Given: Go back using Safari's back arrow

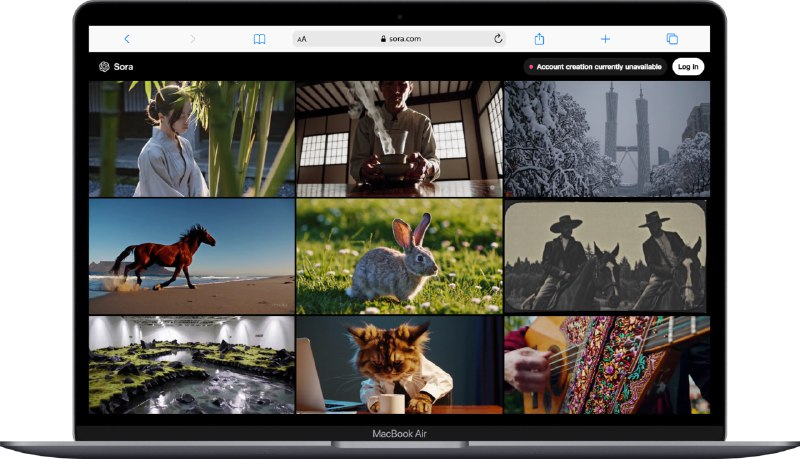Looking at the screenshot, I should coord(126,39).
